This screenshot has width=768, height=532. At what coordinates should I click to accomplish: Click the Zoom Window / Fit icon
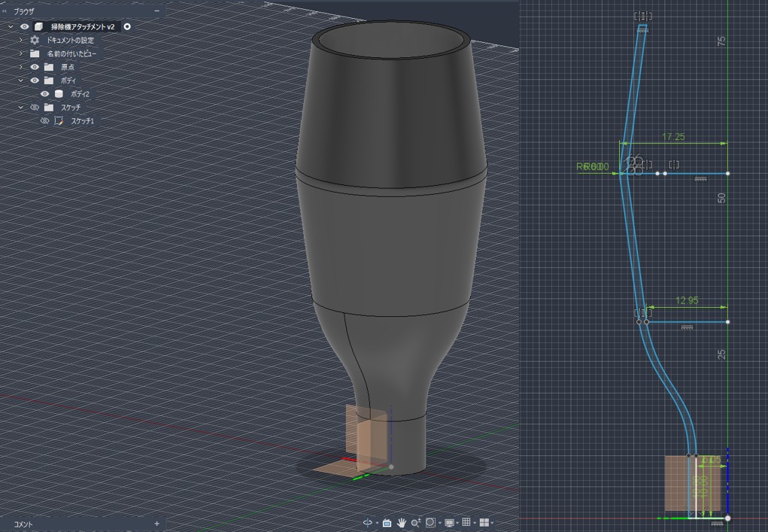[x=430, y=522]
